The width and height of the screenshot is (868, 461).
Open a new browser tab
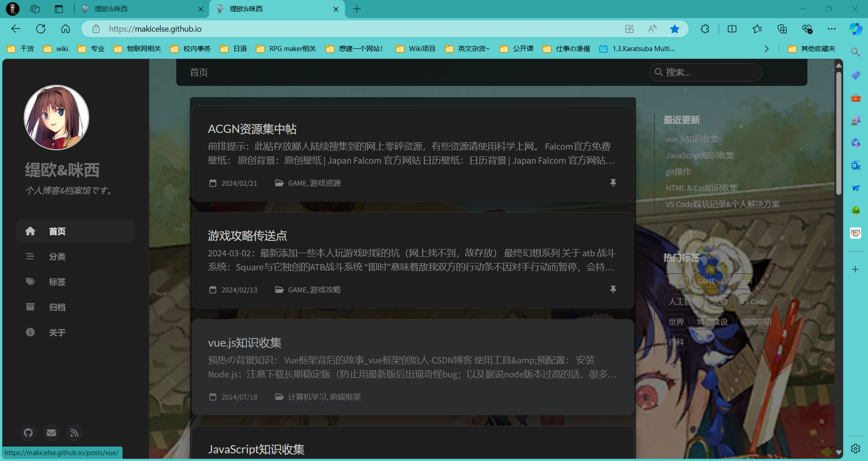click(357, 9)
